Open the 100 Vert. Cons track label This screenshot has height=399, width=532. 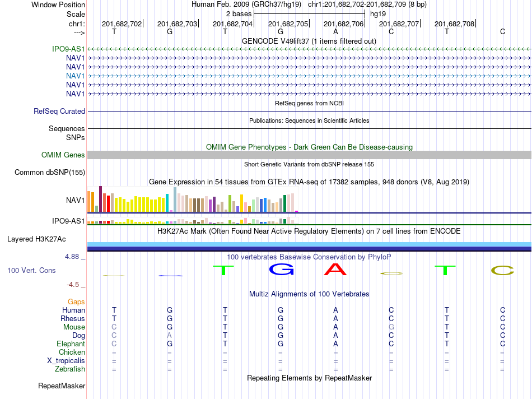click(31, 270)
